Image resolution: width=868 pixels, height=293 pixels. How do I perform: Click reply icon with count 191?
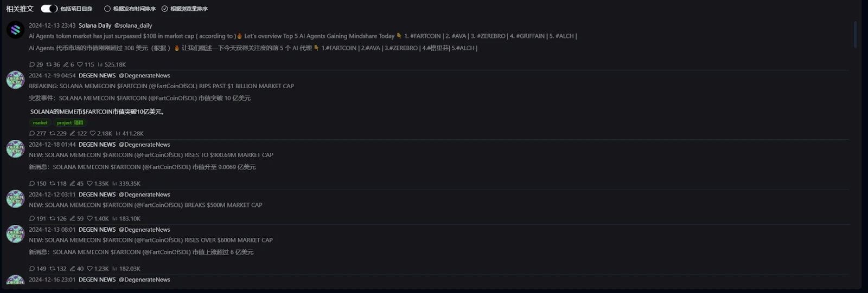32,219
